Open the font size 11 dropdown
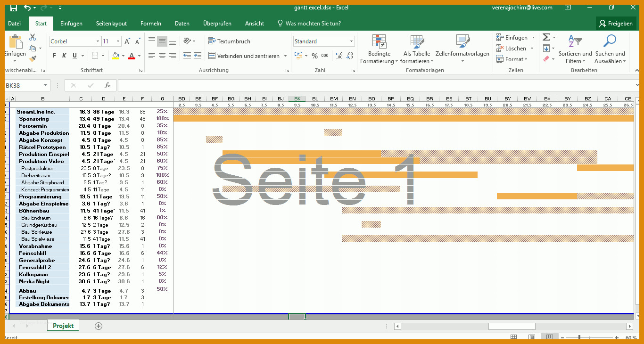The width and height of the screenshot is (644, 344). [118, 41]
